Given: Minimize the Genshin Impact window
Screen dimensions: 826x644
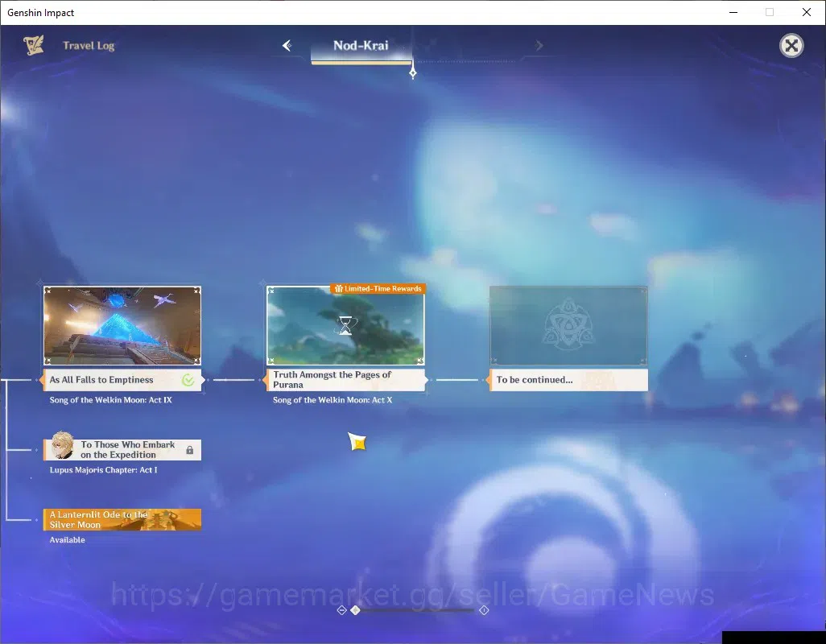Looking at the screenshot, I should 733,12.
